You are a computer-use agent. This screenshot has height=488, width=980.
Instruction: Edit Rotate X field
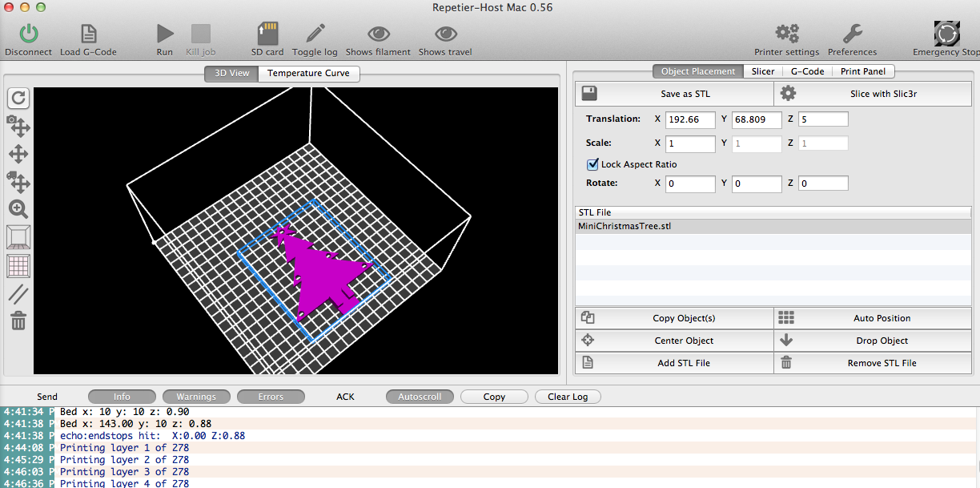690,184
